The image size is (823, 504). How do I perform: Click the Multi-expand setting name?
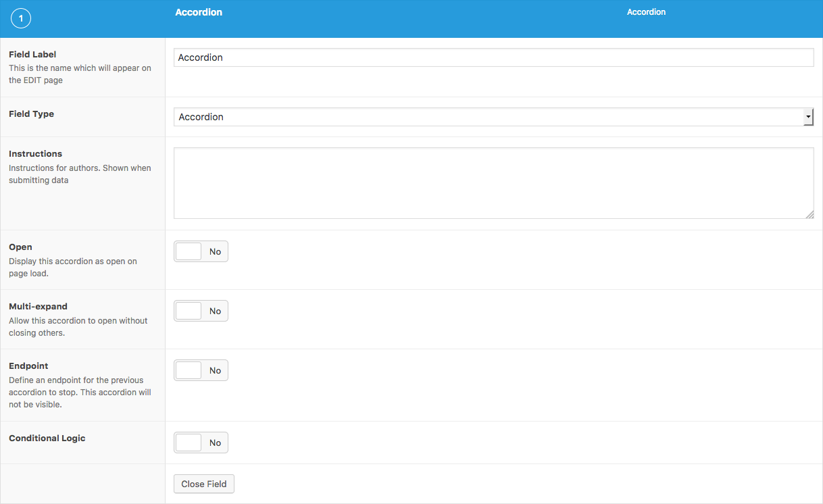(x=38, y=306)
